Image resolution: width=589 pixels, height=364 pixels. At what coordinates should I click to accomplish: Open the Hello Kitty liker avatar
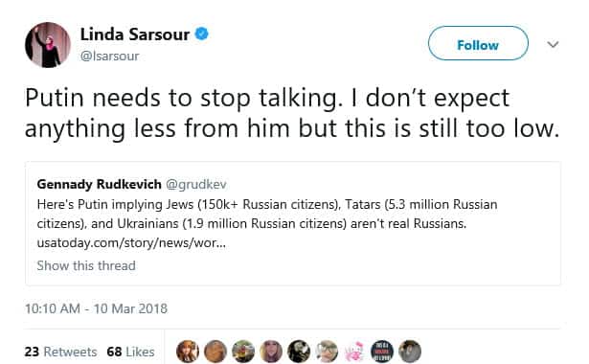(354, 352)
